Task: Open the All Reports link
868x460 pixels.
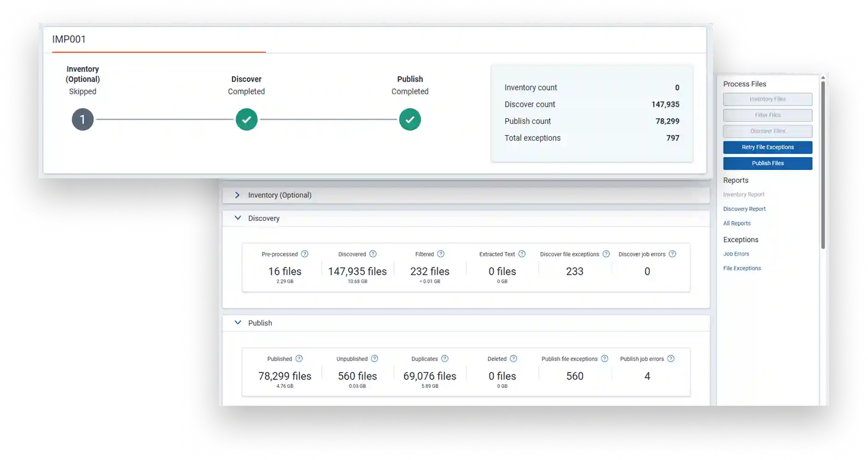Action: (737, 223)
